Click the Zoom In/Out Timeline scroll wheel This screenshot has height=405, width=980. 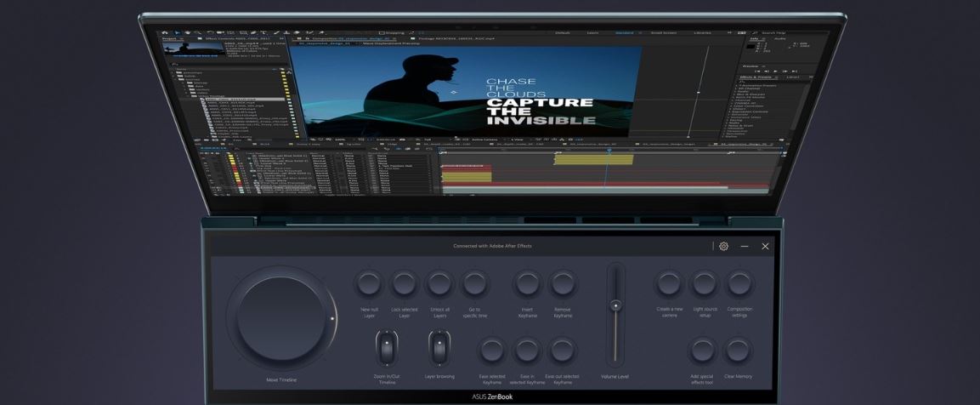(387, 348)
